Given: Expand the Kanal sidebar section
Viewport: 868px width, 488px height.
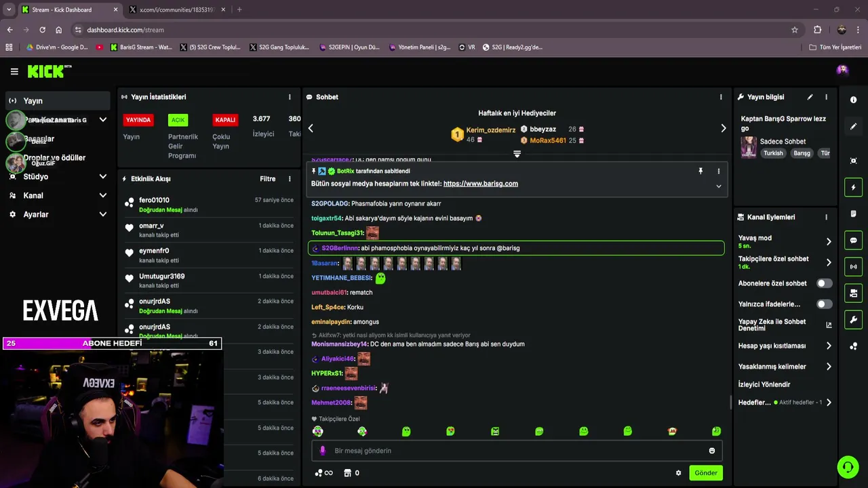Looking at the screenshot, I should (x=103, y=195).
